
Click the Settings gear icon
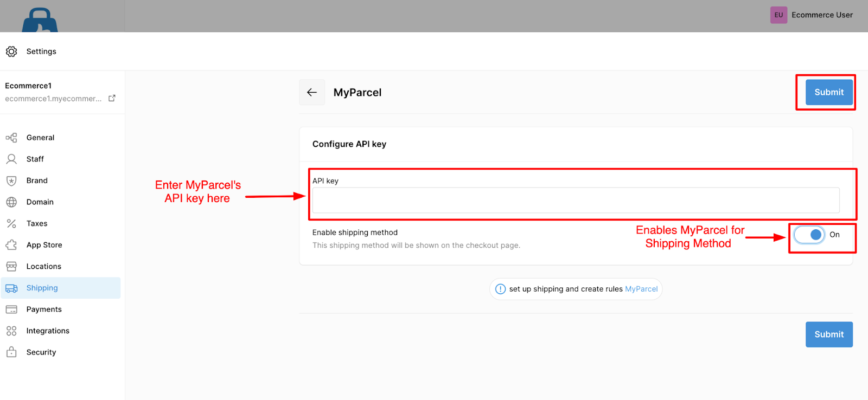pyautogui.click(x=11, y=51)
